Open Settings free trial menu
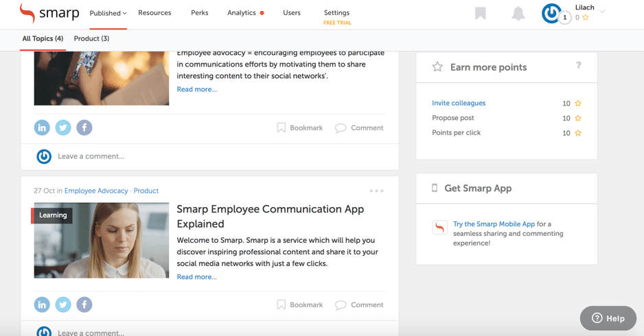Screen dimensions: 644x336 pos(337,17)
